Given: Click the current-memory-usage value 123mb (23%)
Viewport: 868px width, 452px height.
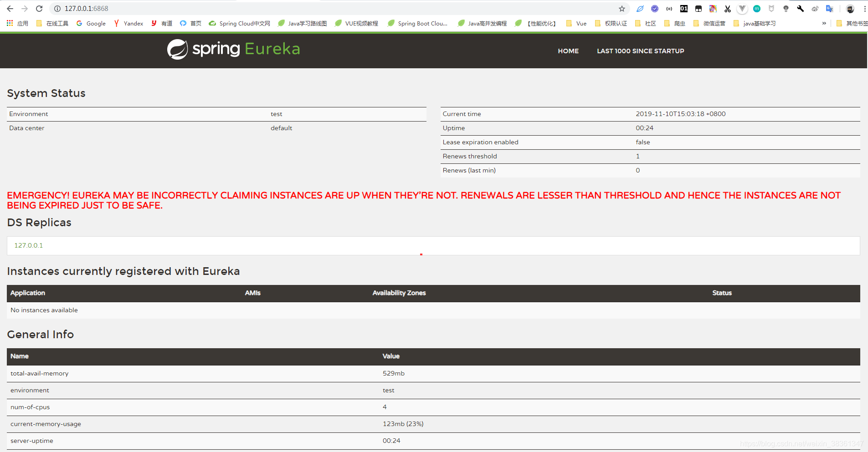Looking at the screenshot, I should point(403,424).
